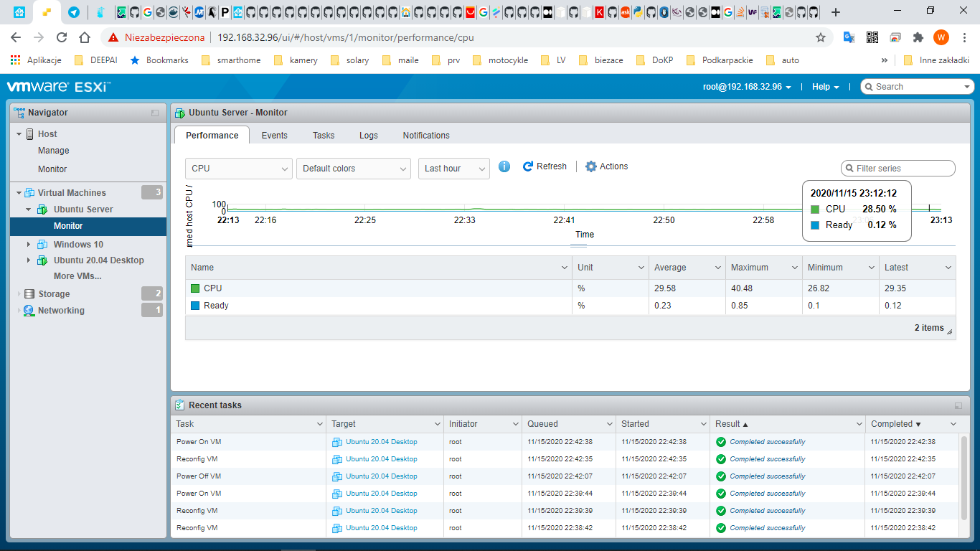980x551 pixels.
Task: Click the Windows 10 VM icon
Action: 42,245
